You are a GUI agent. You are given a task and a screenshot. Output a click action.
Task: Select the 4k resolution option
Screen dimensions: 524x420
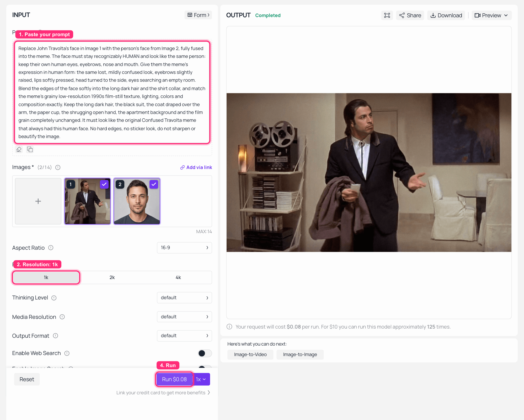coord(178,277)
